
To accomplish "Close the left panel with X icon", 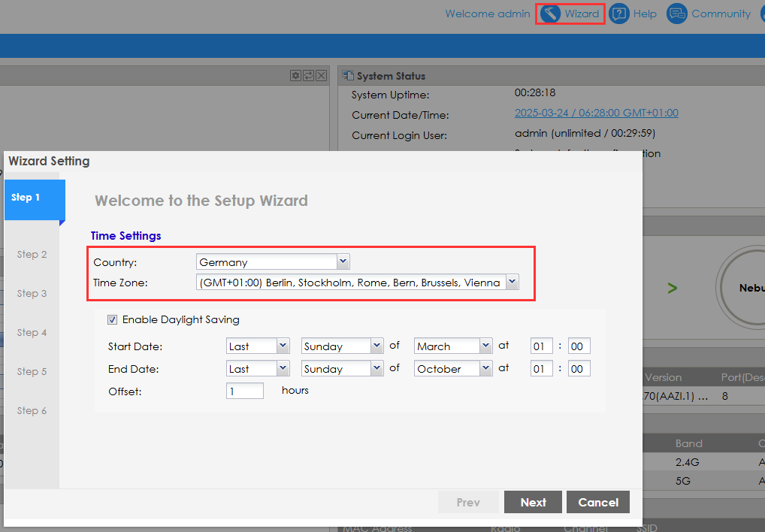I will (x=321, y=76).
